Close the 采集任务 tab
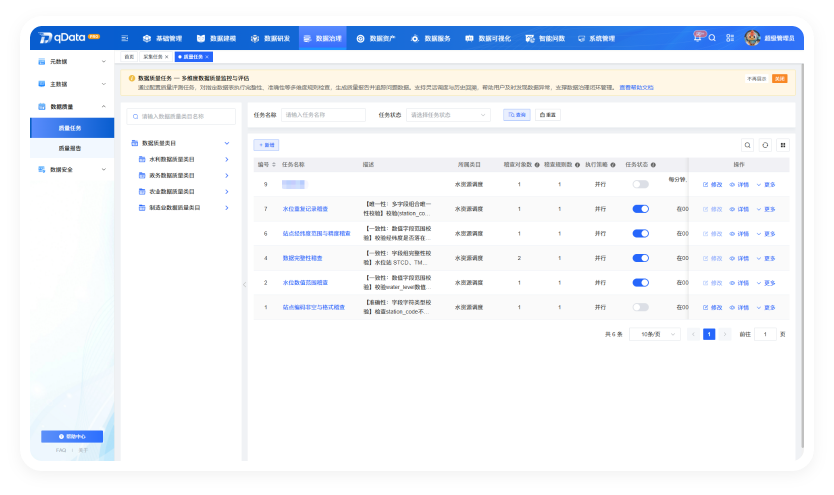 pos(166,57)
